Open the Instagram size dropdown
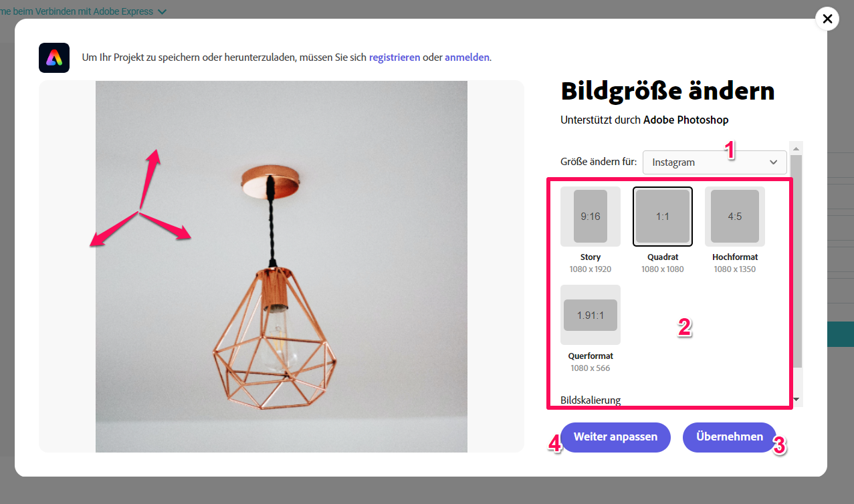 pos(714,162)
